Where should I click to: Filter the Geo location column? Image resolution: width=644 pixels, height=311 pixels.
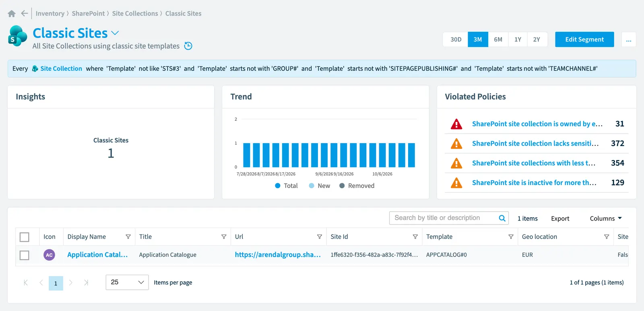[x=607, y=237]
